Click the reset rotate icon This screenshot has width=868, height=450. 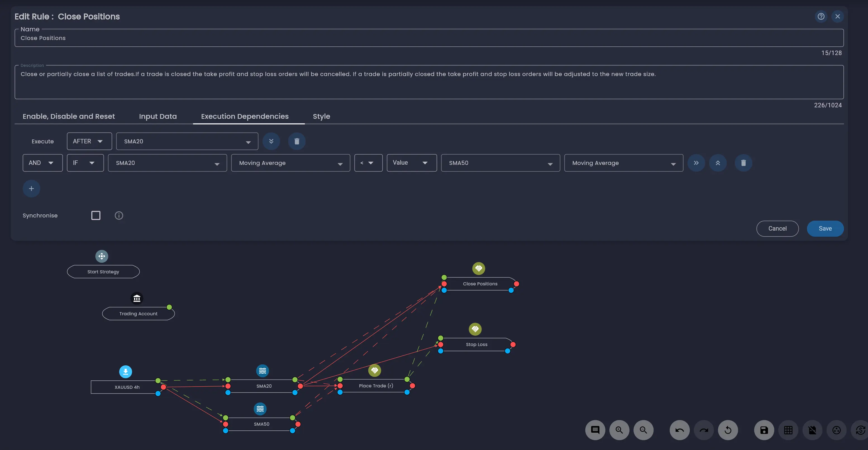[728, 430]
